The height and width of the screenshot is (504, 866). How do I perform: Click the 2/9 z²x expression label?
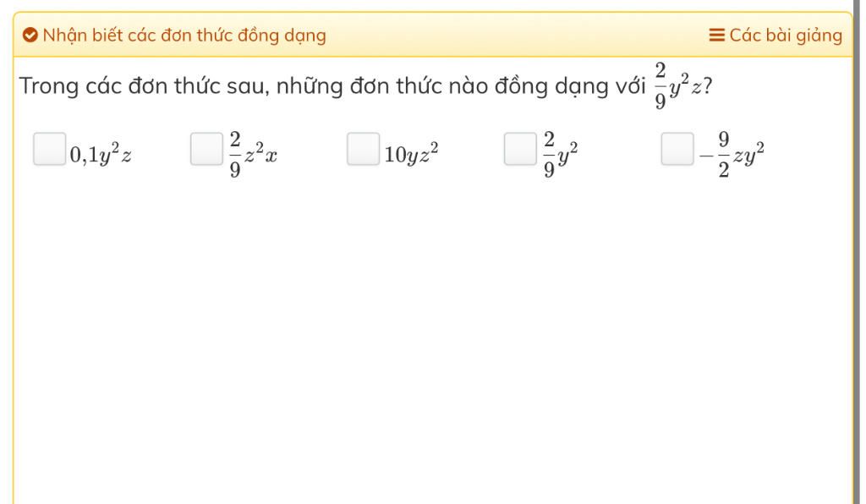click(x=253, y=155)
